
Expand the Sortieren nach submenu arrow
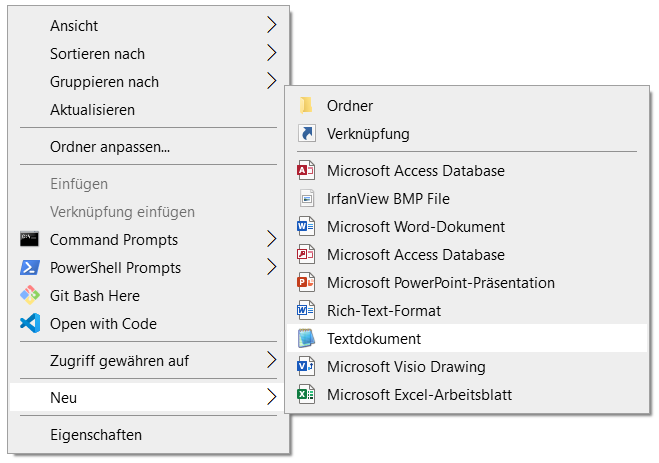[x=272, y=53]
